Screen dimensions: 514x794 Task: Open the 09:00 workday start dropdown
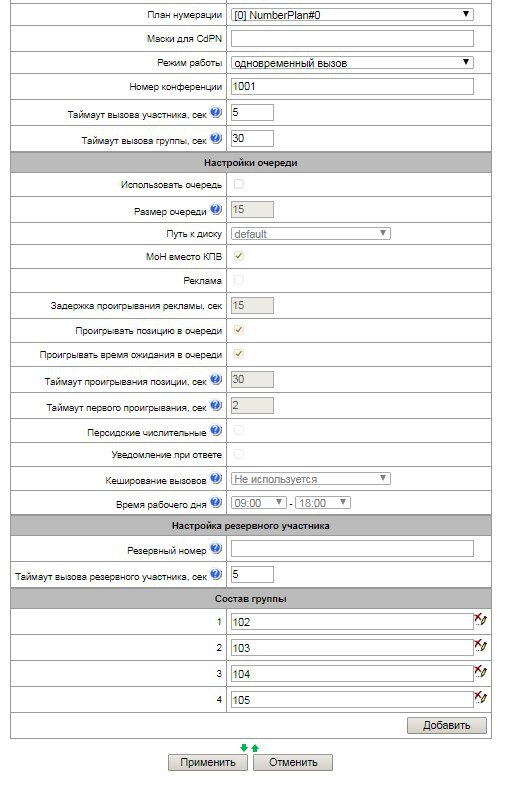tap(259, 503)
